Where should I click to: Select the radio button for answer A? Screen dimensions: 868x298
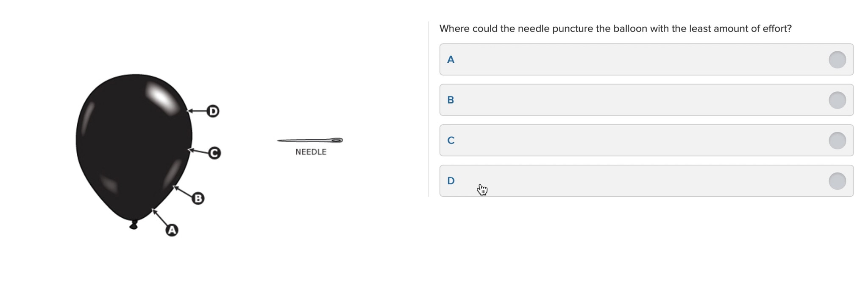[x=837, y=59]
